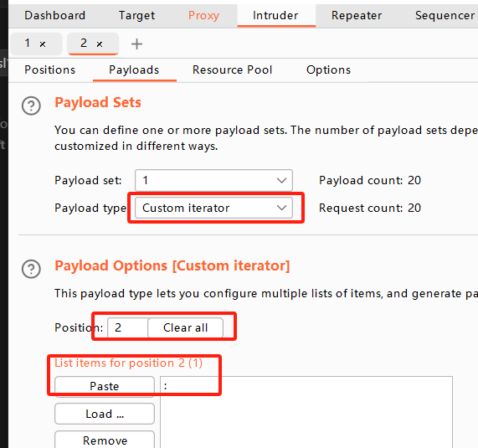Open the Sequencer tab
The height and width of the screenshot is (448, 478).
point(445,16)
